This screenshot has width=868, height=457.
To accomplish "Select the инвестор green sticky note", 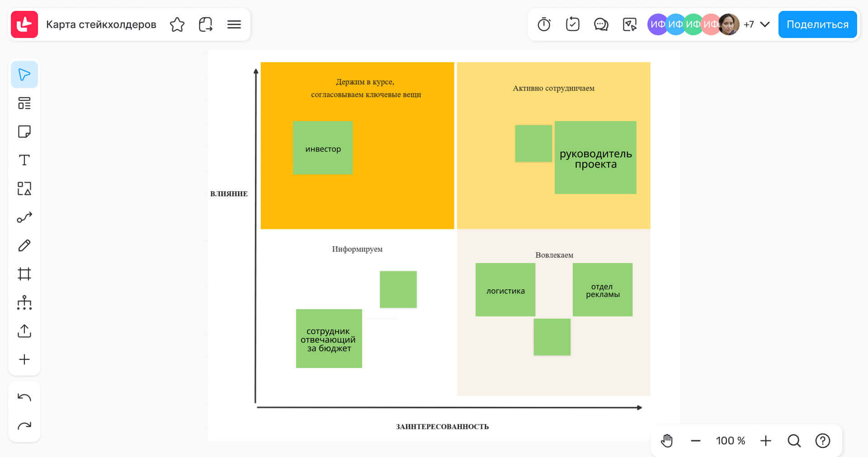I will [322, 148].
